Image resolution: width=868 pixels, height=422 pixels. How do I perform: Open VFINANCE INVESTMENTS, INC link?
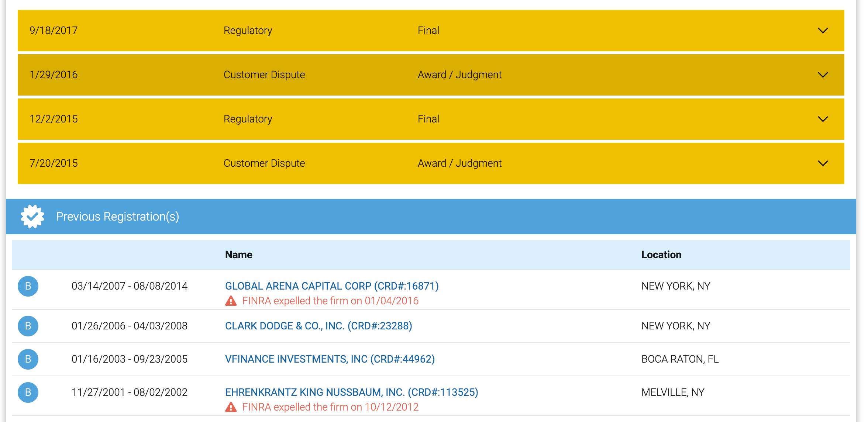click(330, 359)
